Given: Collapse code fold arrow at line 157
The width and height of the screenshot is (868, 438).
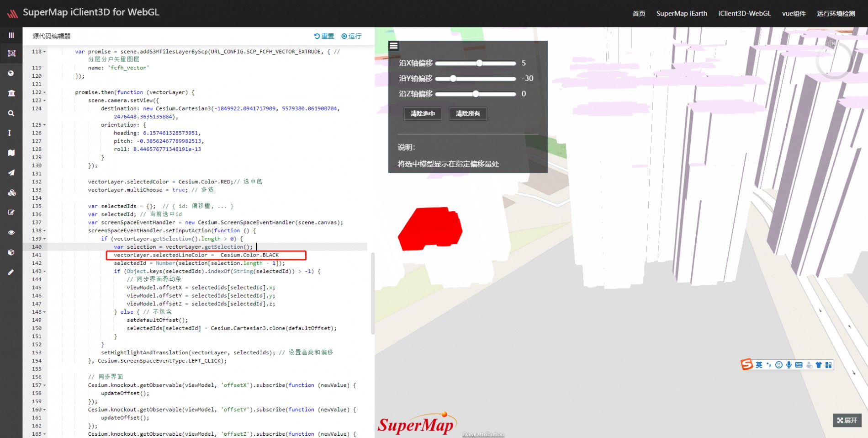Looking at the screenshot, I should point(44,385).
